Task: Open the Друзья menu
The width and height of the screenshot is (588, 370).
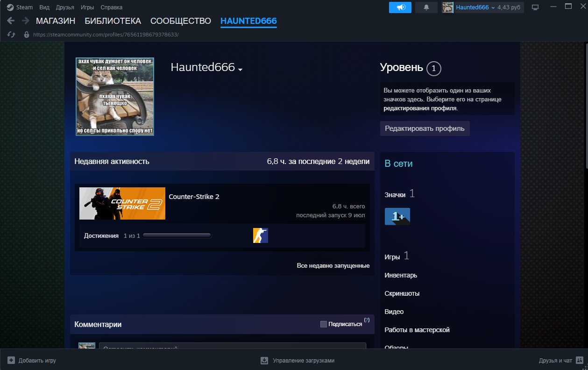Action: pyautogui.click(x=65, y=7)
